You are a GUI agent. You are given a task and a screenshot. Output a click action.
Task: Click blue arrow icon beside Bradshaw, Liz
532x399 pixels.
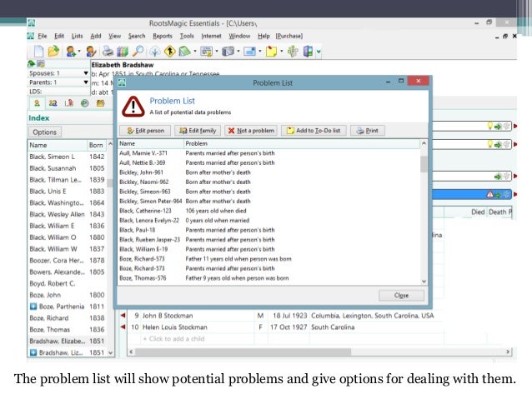tap(33, 352)
